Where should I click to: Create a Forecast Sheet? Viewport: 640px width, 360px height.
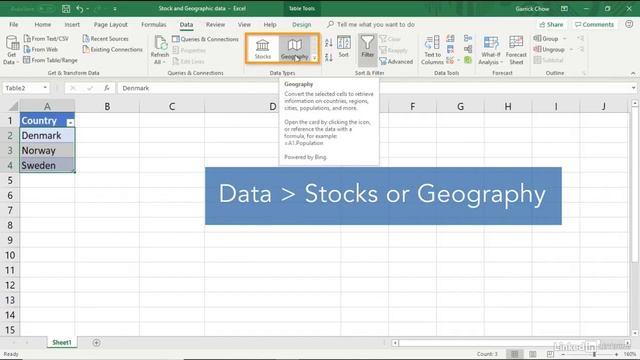516,50
